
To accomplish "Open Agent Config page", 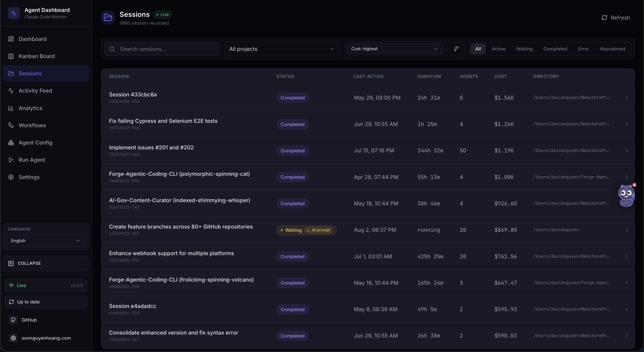I will pos(46,143).
